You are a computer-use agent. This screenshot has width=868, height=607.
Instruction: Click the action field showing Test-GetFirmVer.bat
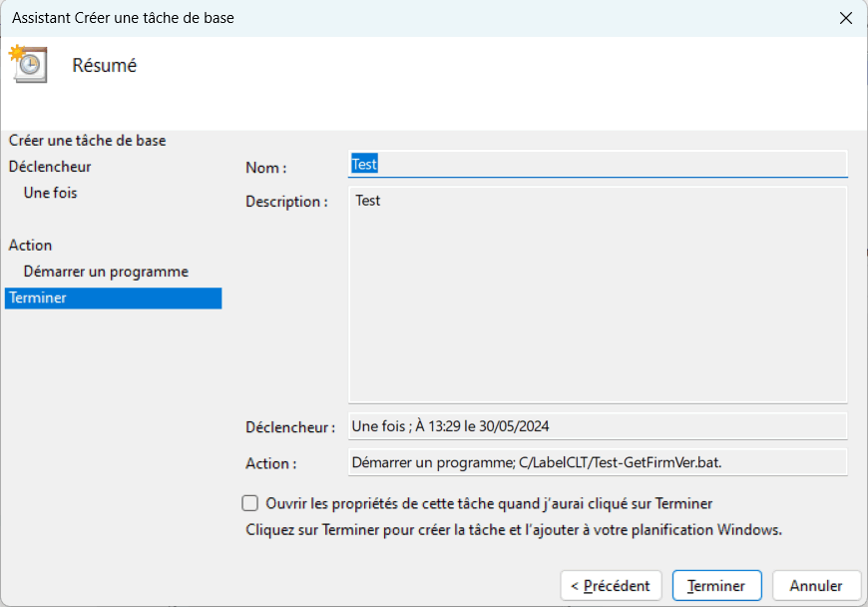pos(597,463)
